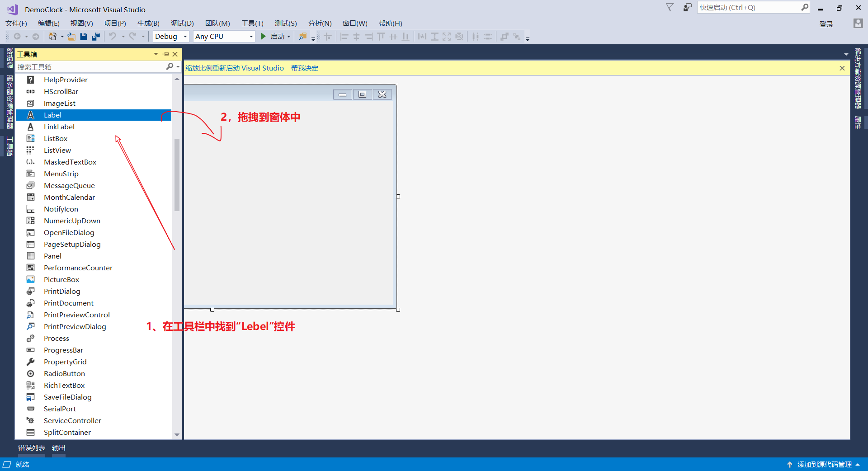Open the 文件(F) menu
Image resolution: width=868 pixels, height=471 pixels.
[16, 24]
